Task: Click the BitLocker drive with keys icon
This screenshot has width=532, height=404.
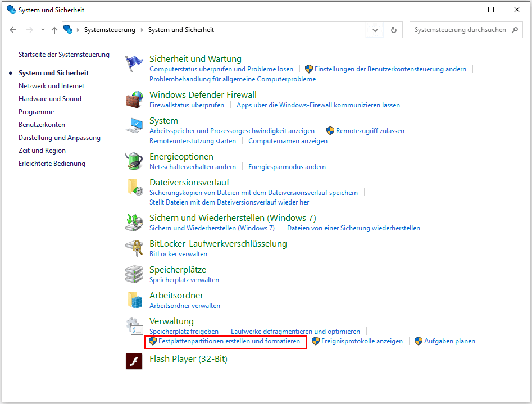Action: tap(134, 248)
